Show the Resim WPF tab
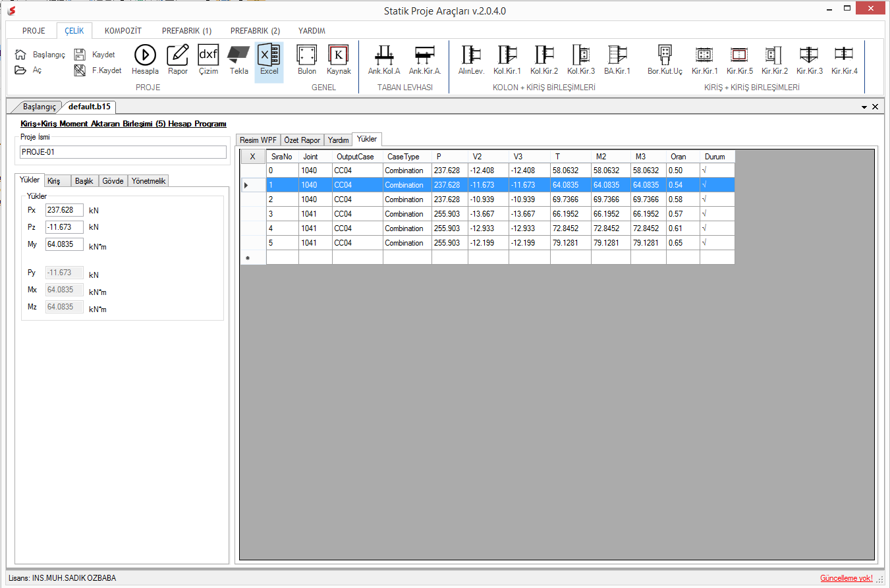Viewport: 890px width, 588px height. coord(258,140)
